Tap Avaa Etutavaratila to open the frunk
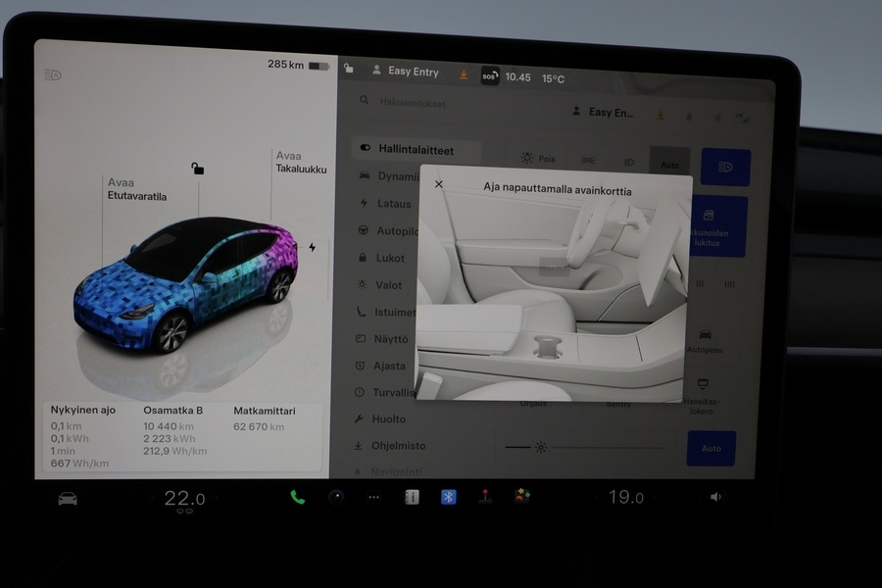Image resolution: width=882 pixels, height=588 pixels. tap(138, 190)
